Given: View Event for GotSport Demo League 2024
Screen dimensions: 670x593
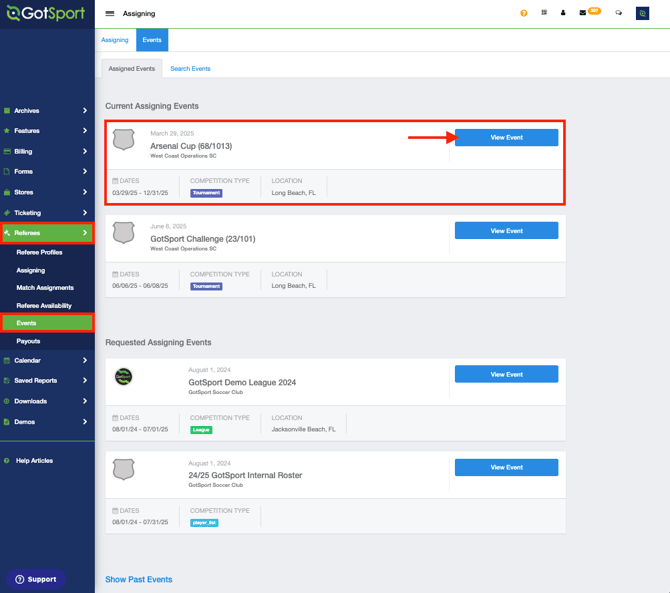Looking at the screenshot, I should click(506, 374).
